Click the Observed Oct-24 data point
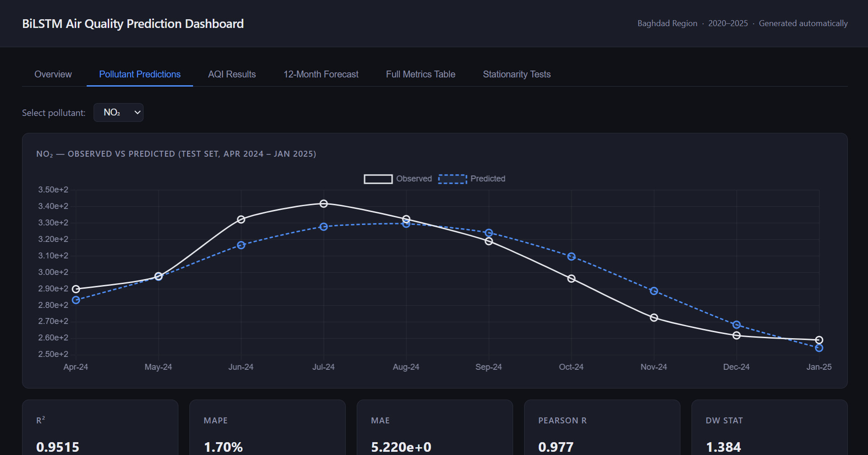 [571, 279]
